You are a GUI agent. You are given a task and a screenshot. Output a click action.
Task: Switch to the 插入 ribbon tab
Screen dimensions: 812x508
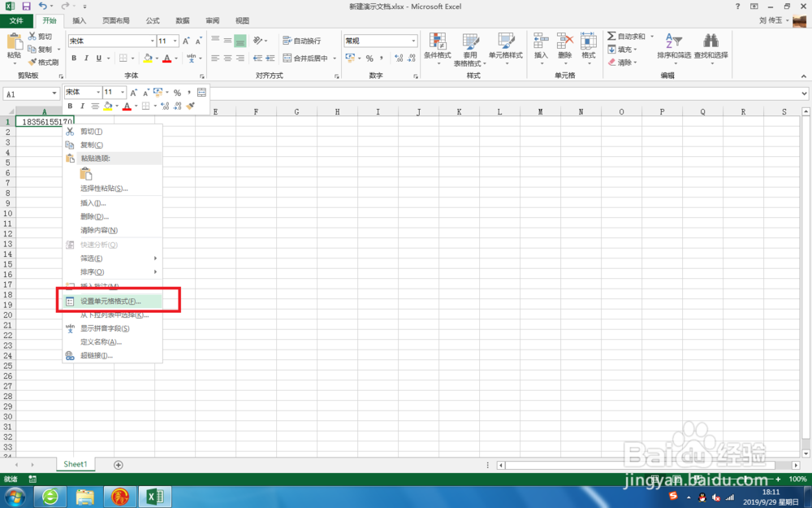[79, 20]
